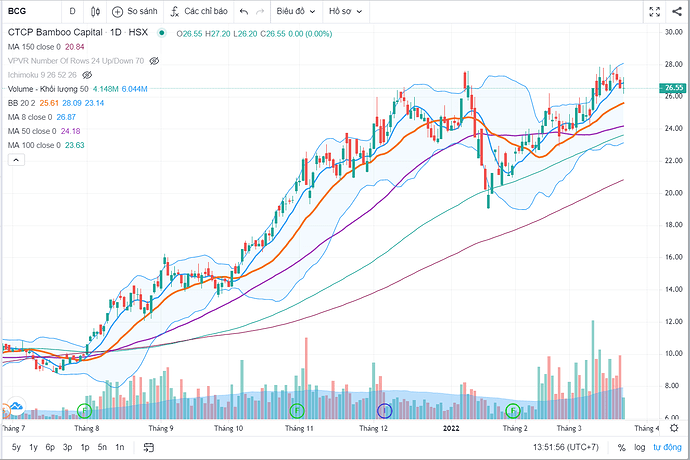The width and height of the screenshot is (690, 460).
Task: Expand the Biểu đồ dropdown
Action: (x=298, y=12)
